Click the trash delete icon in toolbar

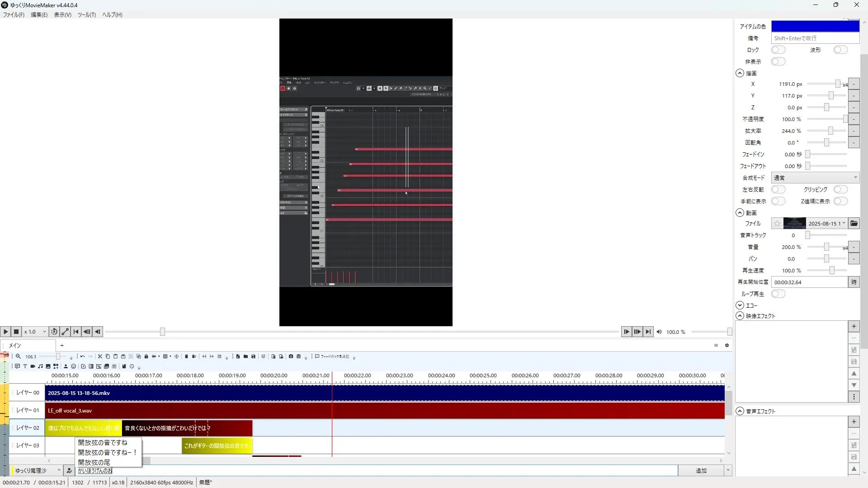point(186,357)
